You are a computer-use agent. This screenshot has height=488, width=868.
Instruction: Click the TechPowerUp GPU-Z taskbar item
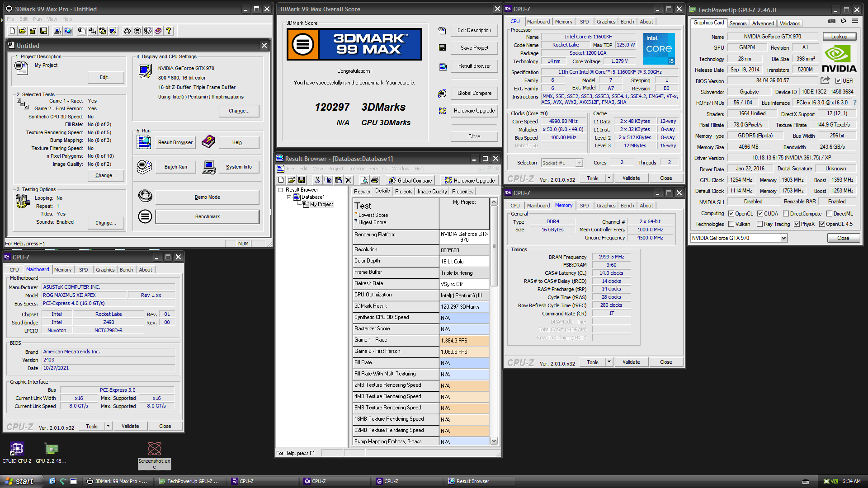[189, 481]
